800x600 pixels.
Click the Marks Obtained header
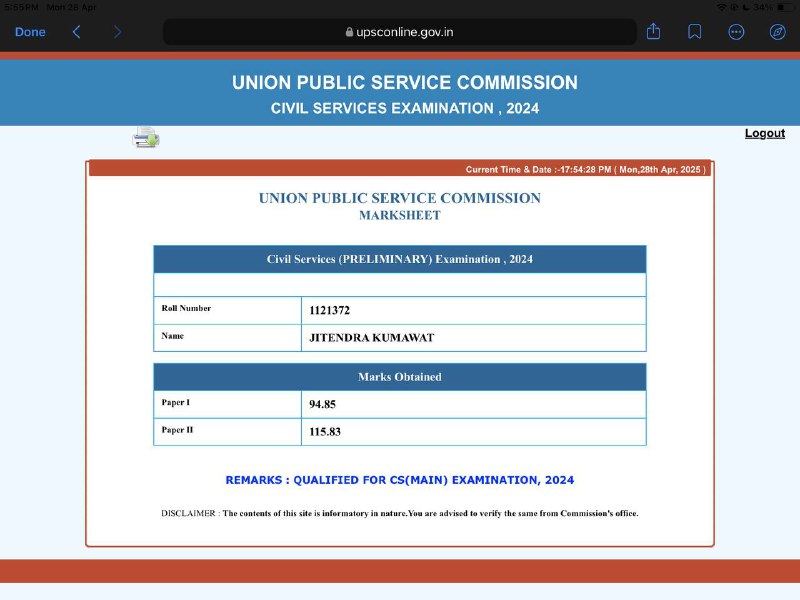pyautogui.click(x=399, y=377)
